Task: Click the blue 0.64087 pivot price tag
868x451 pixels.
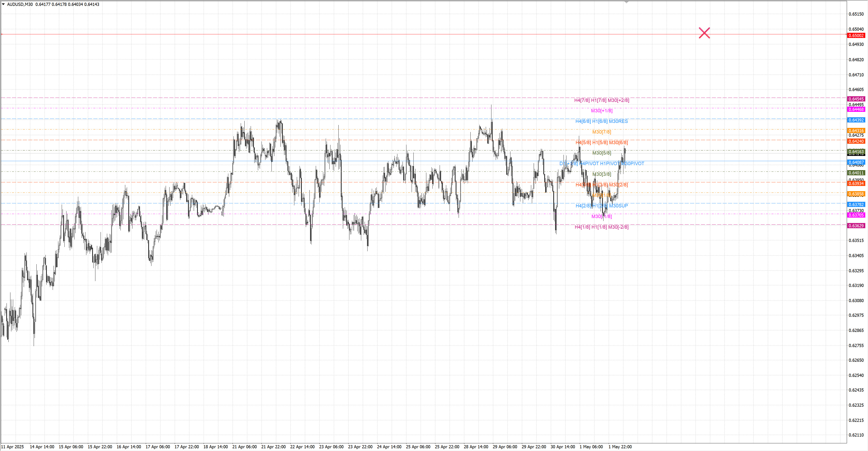Action: tap(856, 162)
